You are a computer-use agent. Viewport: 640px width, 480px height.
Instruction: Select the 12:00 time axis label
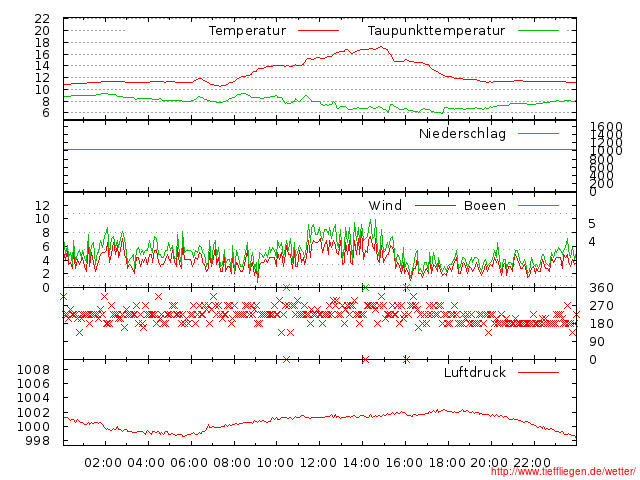tap(318, 462)
